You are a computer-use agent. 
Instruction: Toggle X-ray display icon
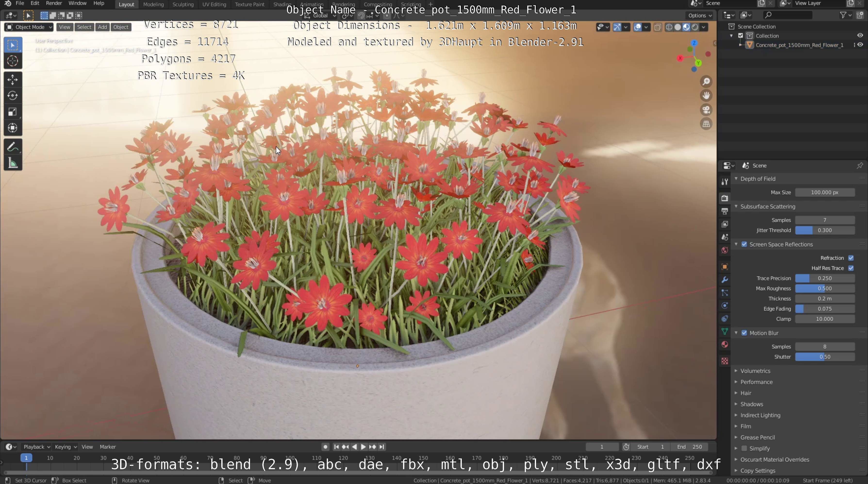(x=657, y=27)
